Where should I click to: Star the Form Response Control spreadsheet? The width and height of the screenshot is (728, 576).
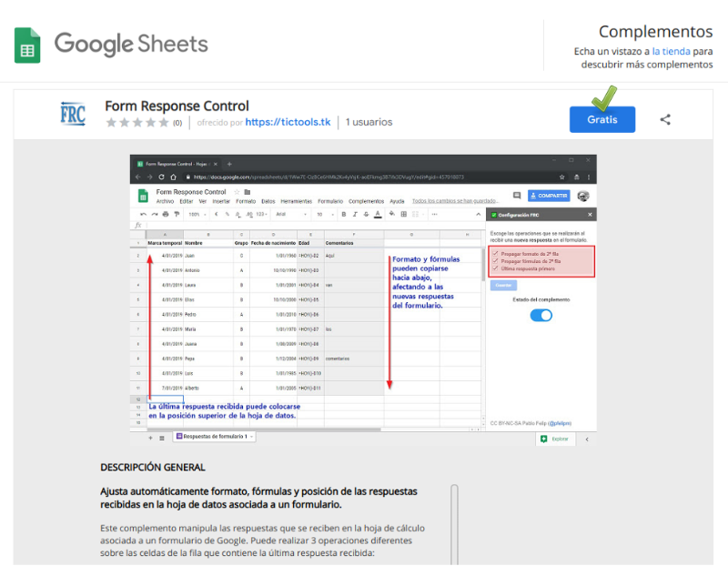tap(237, 192)
